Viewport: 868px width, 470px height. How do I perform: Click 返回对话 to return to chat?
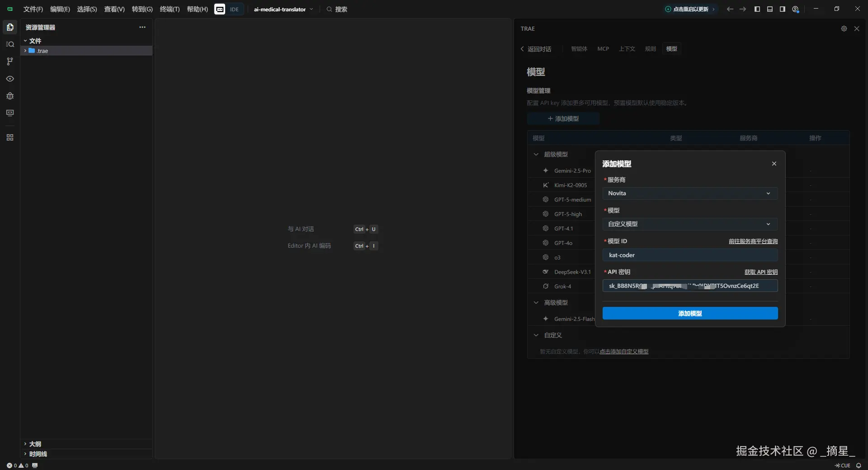[x=536, y=49]
